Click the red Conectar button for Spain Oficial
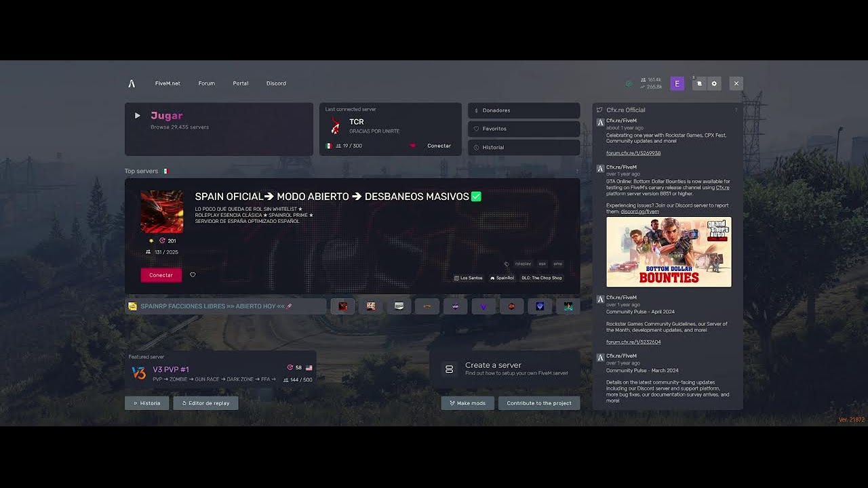 point(161,274)
